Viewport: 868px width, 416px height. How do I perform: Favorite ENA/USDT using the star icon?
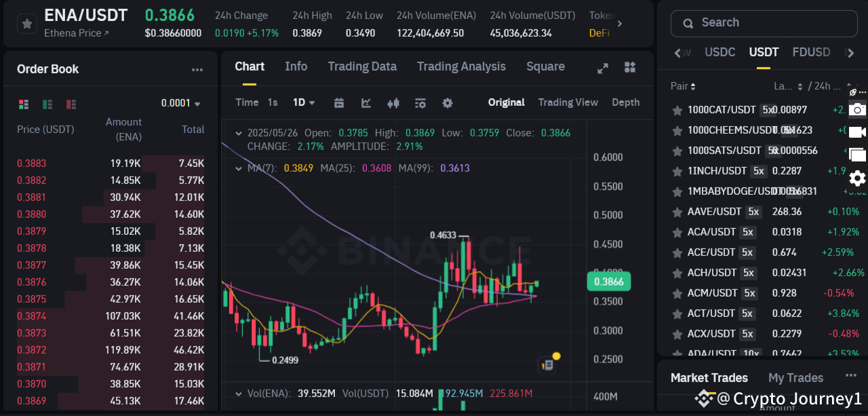[26, 24]
